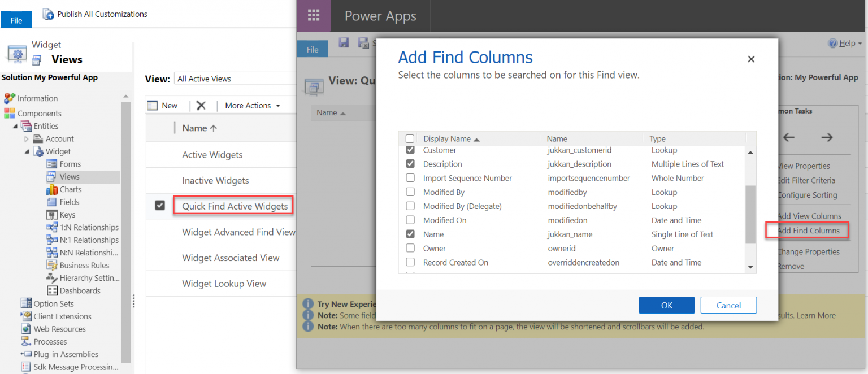Viewport: 868px width, 374px height.
Task: Click the delete X icon in views toolbar
Action: (x=201, y=106)
